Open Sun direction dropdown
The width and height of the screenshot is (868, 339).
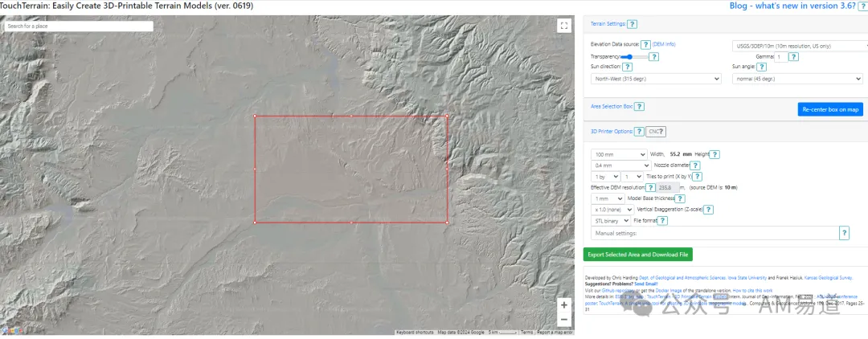point(656,79)
